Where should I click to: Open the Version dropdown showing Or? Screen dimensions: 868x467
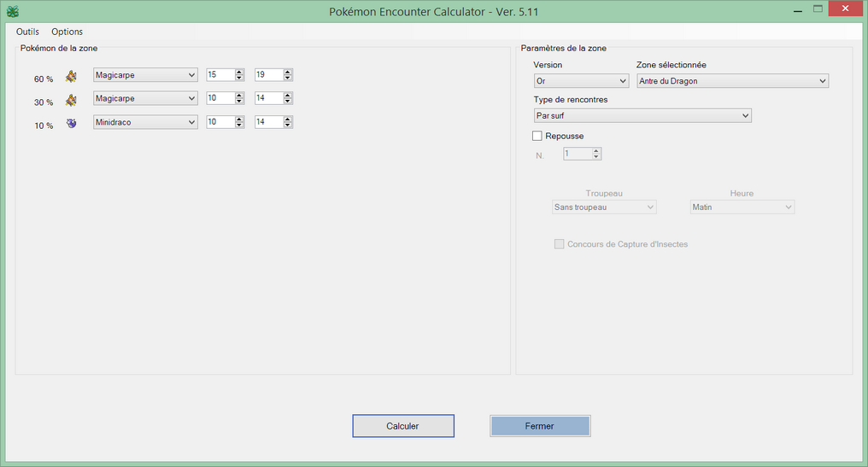(x=581, y=81)
